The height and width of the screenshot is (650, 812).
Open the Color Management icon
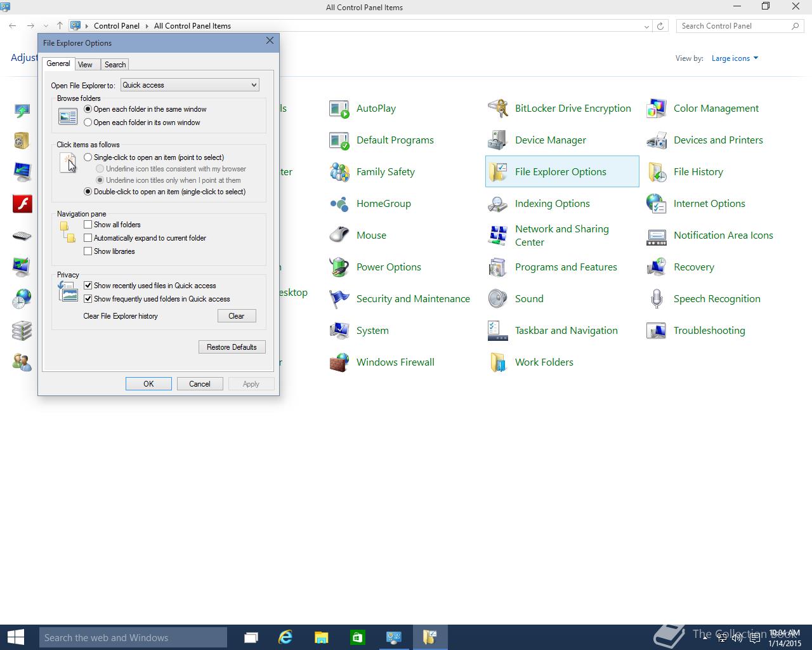click(657, 109)
